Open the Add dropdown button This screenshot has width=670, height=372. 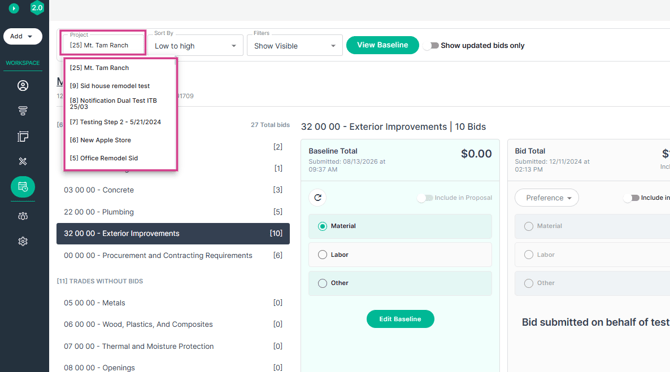[23, 36]
